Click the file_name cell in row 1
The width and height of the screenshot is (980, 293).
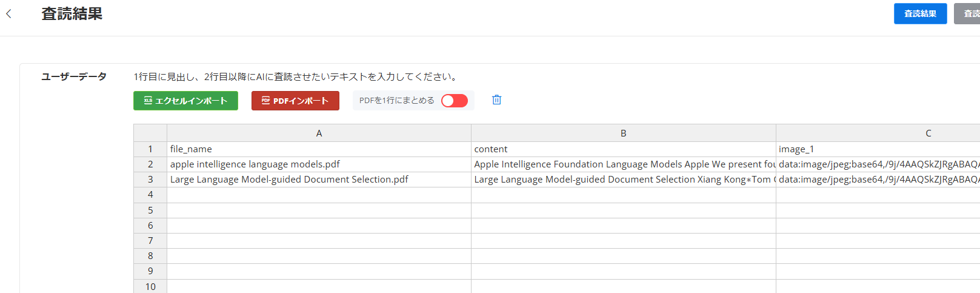[319, 149]
